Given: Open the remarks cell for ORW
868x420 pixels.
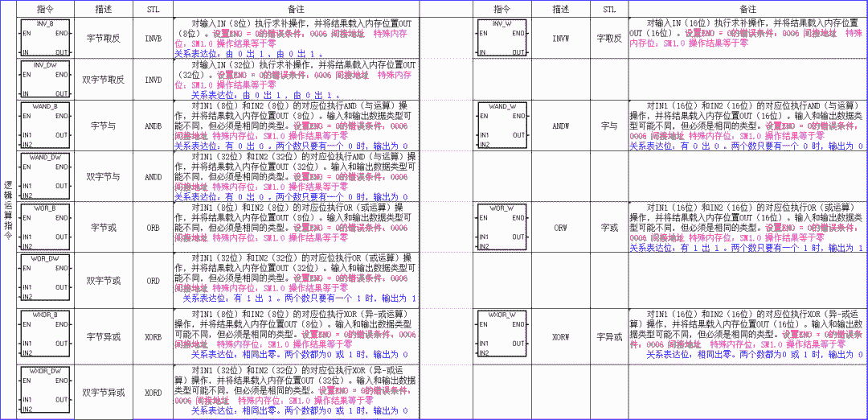Looking at the screenshot, I should (747, 227).
